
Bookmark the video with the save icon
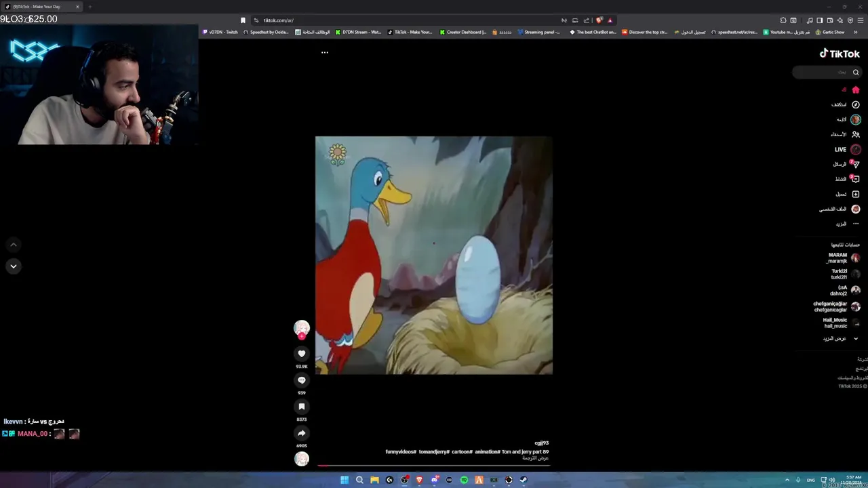pyautogui.click(x=302, y=407)
